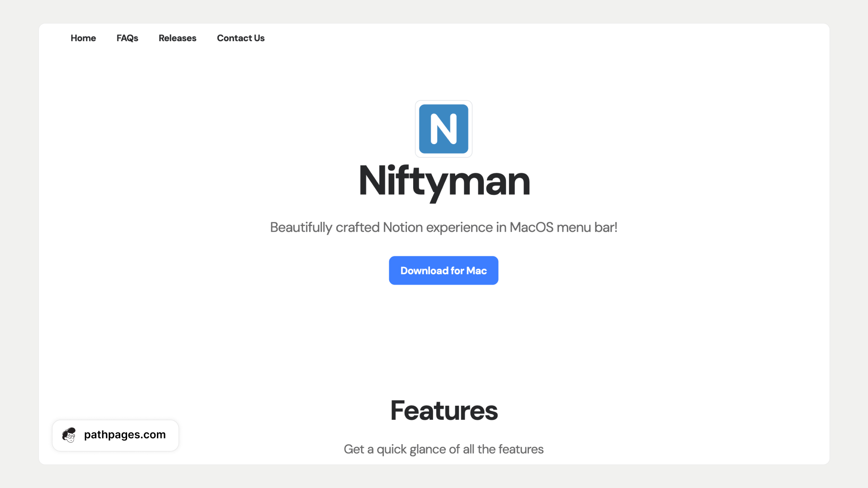Click 'Get a quick glance' subtitle text
Screen dimensions: 868x488
click(443, 449)
